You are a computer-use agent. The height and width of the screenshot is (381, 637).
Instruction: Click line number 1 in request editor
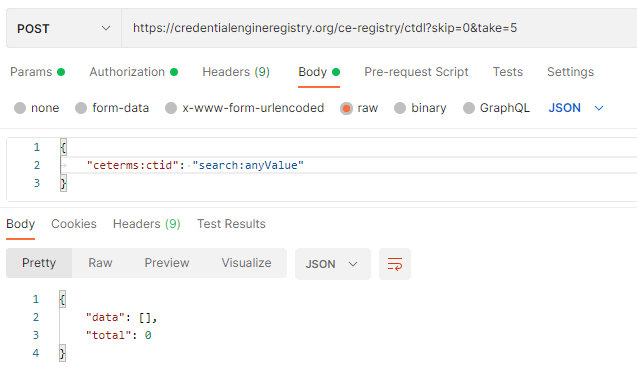tap(37, 147)
